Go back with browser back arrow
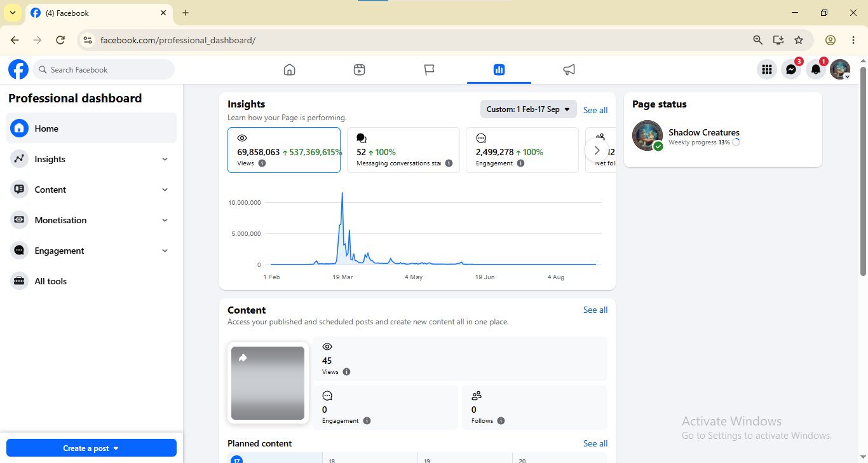 [15, 40]
